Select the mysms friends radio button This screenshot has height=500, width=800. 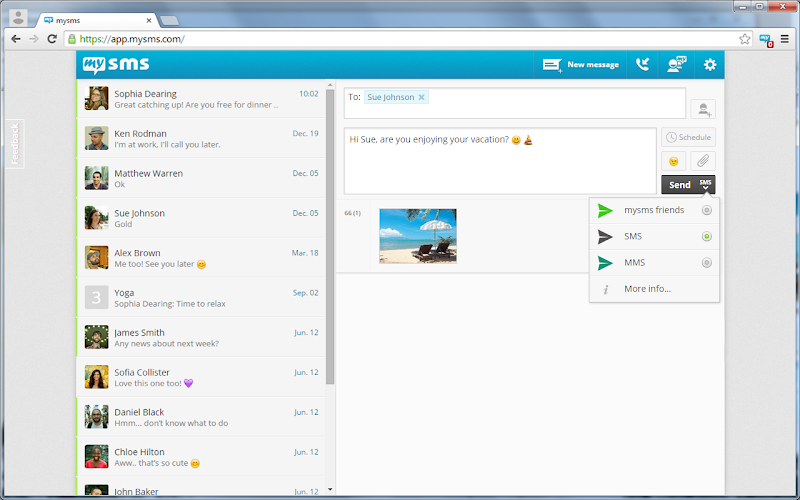707,210
